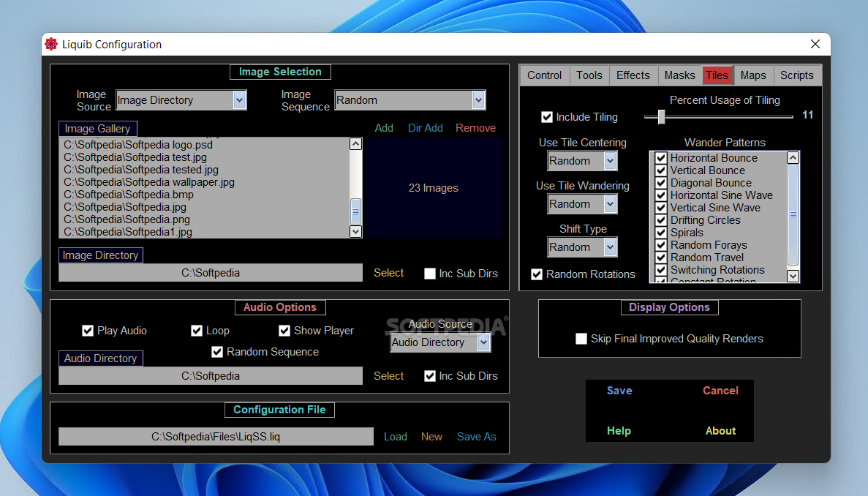Uncheck Spirals wander pattern

pyautogui.click(x=660, y=233)
